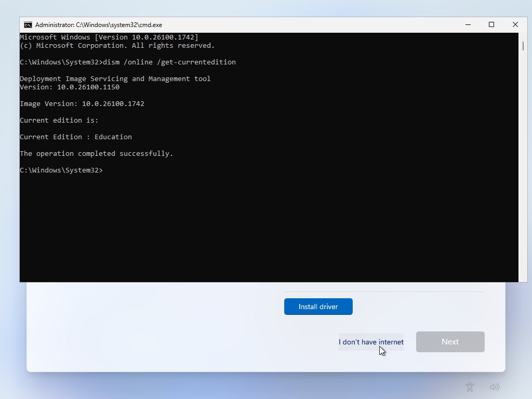Click the "Image Version: 10.0.26100.1742" line

click(x=82, y=104)
